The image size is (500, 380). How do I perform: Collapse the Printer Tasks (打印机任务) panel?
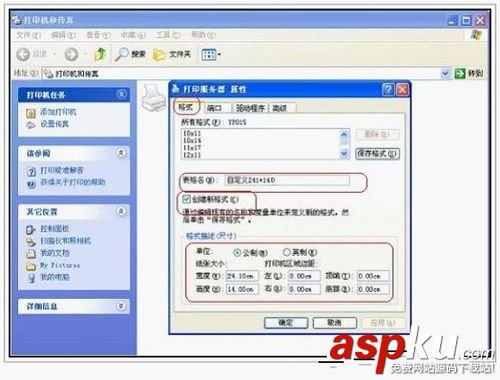(x=122, y=95)
